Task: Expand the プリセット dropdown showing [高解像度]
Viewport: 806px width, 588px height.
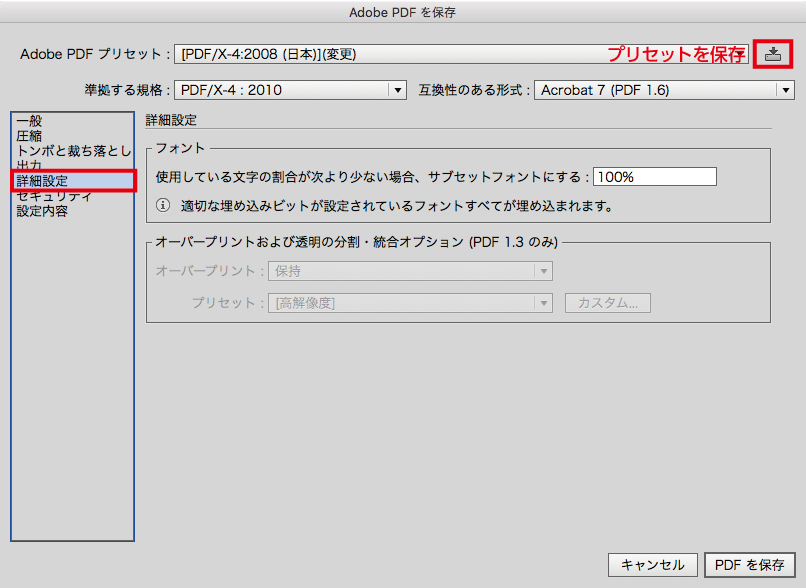Action: 410,303
